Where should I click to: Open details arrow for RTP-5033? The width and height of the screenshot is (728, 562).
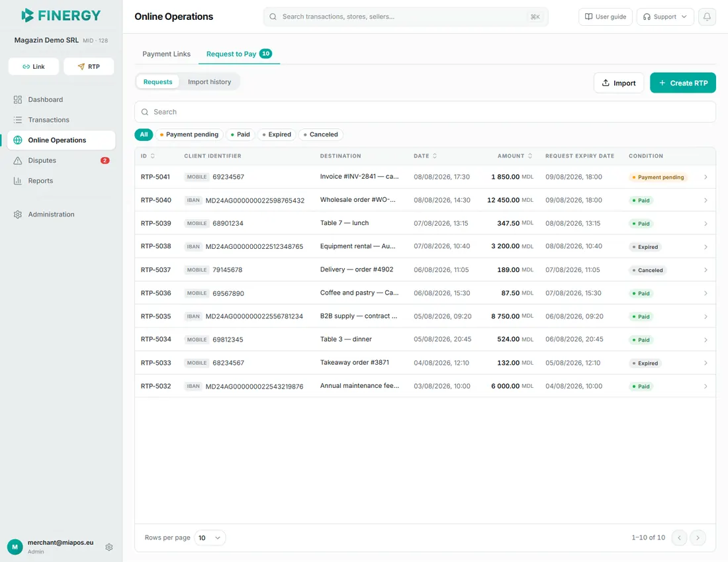pos(705,363)
